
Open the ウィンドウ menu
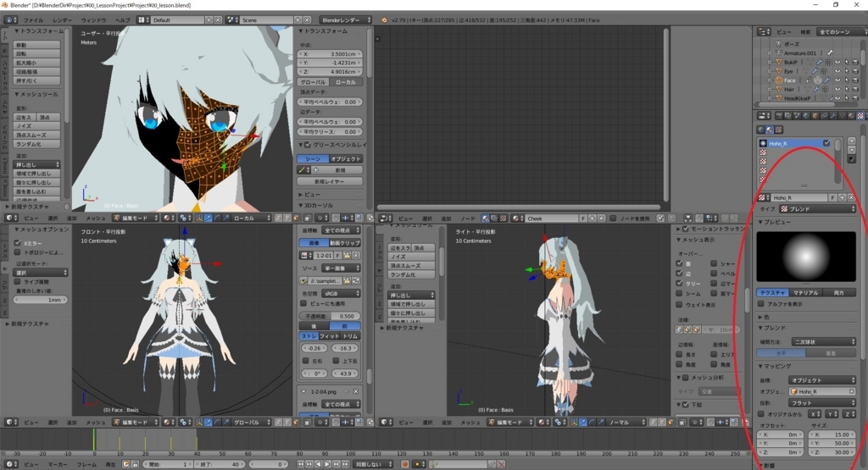(93, 20)
